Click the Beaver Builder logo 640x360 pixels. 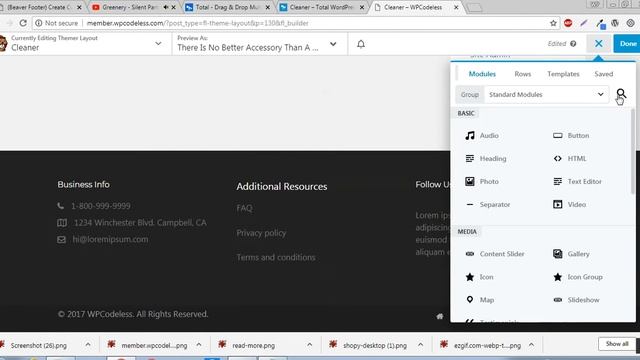3,43
